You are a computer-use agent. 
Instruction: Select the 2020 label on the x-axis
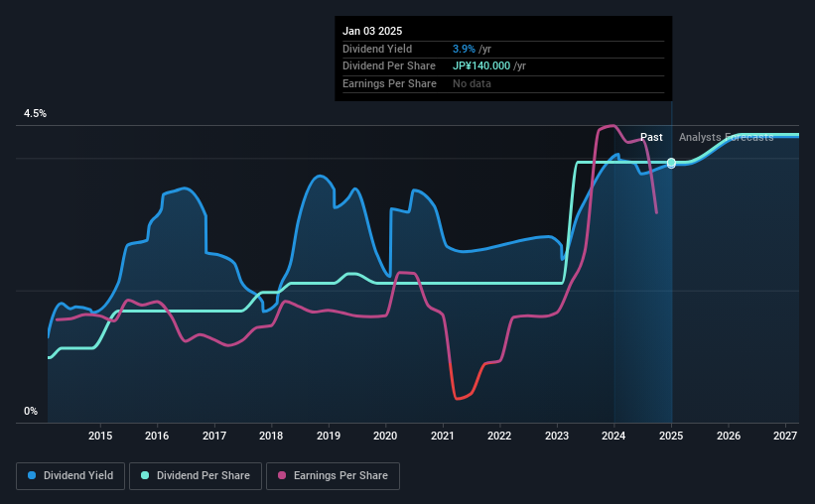[x=385, y=436]
